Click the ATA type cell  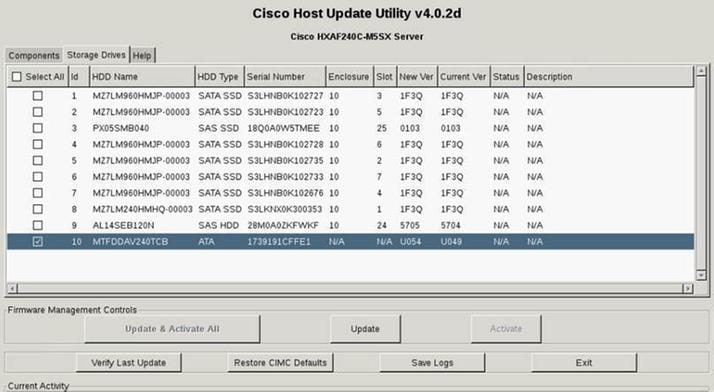click(x=206, y=242)
